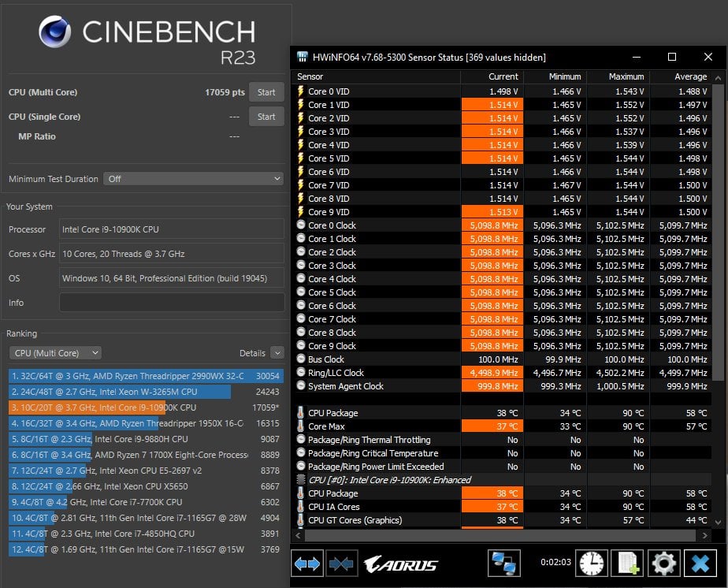The image size is (728, 588).
Task: Click the clock icon beside Ring/LLC Clock
Action: [301, 372]
